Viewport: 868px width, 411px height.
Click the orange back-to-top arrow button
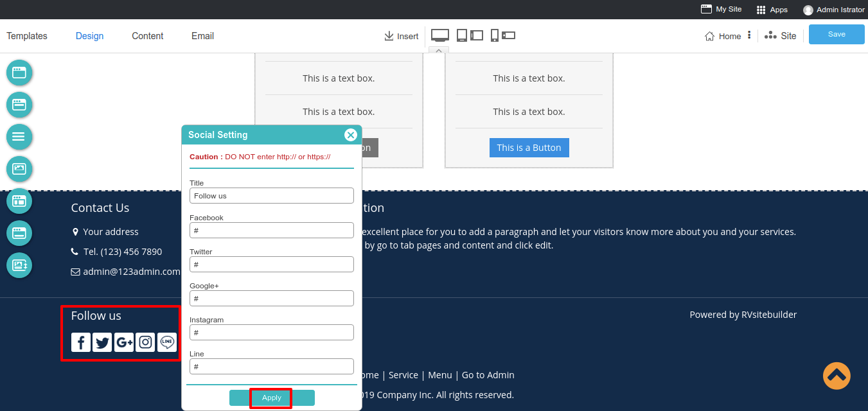(x=837, y=376)
